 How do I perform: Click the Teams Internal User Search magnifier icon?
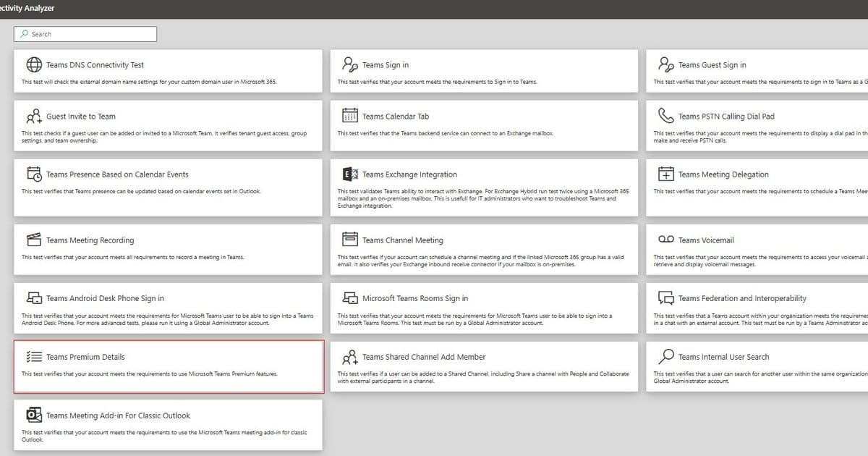pyautogui.click(x=665, y=357)
